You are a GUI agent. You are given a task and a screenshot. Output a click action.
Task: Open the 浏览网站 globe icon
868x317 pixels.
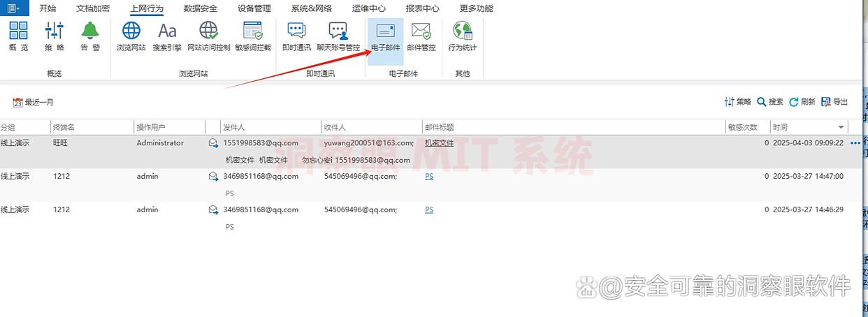click(x=131, y=36)
